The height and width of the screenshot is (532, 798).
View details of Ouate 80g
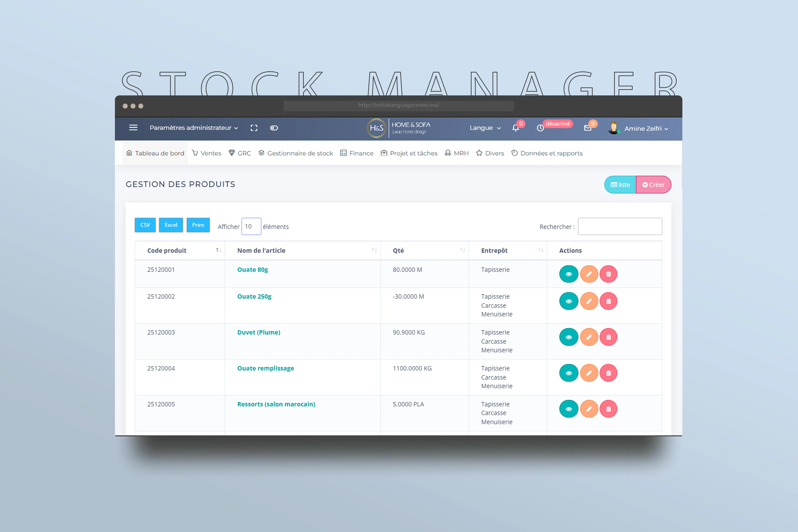point(569,274)
